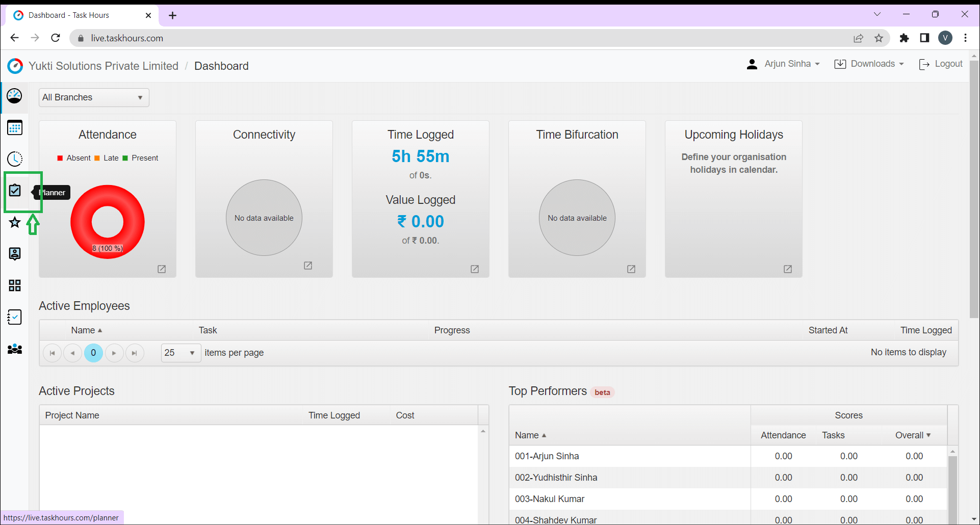Open the star icon in sidebar
Viewport: 980px width, 525px height.
[x=15, y=222]
